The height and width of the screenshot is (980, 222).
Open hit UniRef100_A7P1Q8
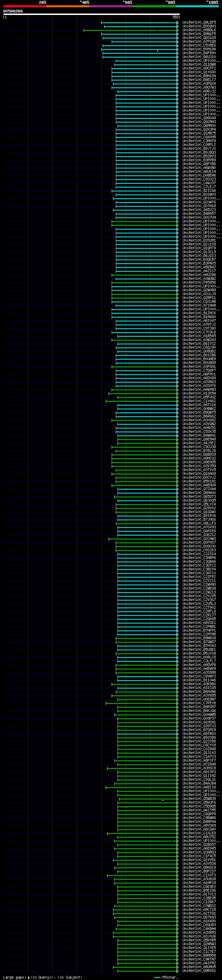pyautogui.click(x=199, y=41)
